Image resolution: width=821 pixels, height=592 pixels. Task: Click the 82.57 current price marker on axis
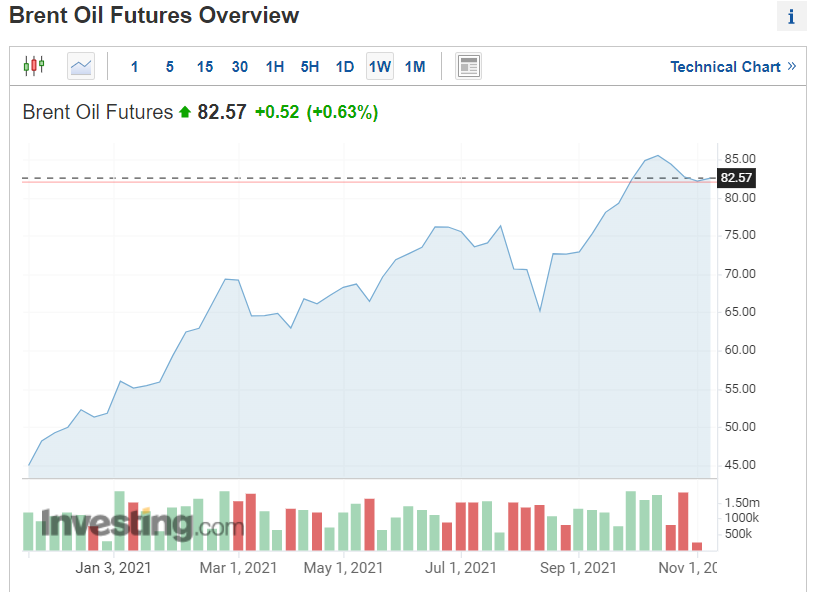tap(736, 178)
